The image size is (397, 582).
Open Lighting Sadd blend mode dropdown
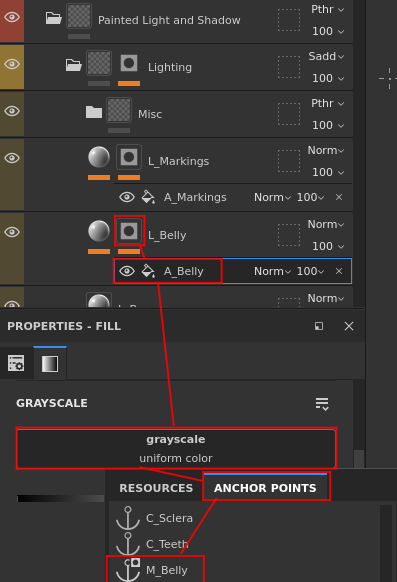tap(327, 56)
